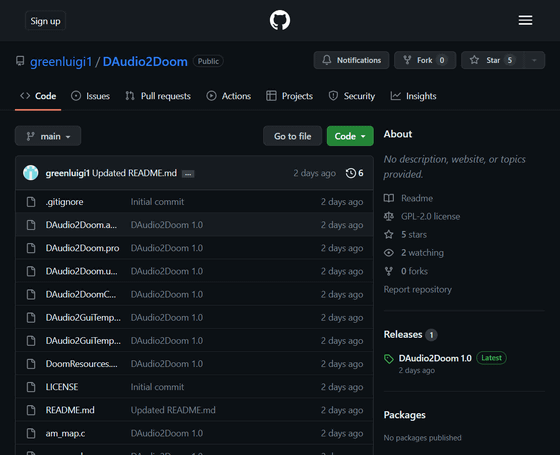Open the DoomResources file

pos(81,364)
